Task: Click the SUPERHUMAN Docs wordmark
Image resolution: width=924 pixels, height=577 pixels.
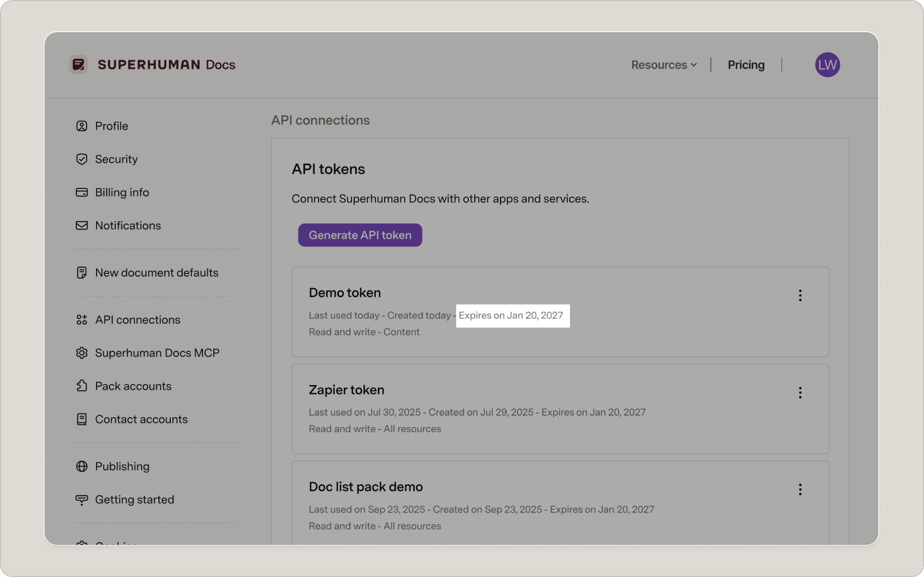Action: tap(166, 65)
